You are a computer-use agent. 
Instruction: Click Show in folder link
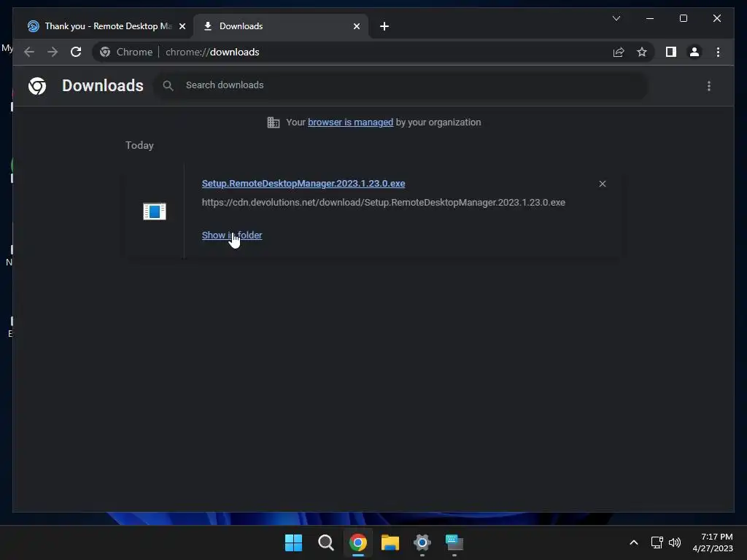click(231, 236)
